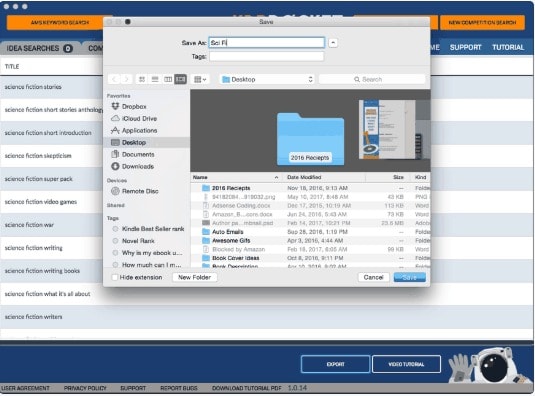
Task: Select the 'science fiction stories' keyword row
Action: point(52,87)
